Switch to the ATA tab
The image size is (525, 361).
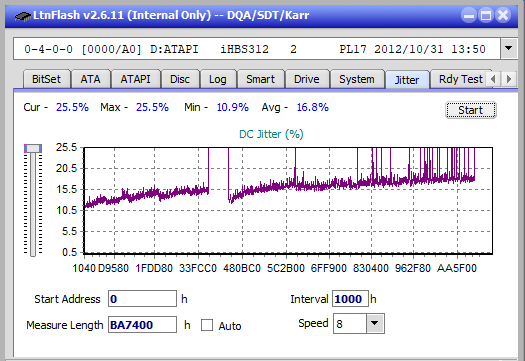click(90, 79)
